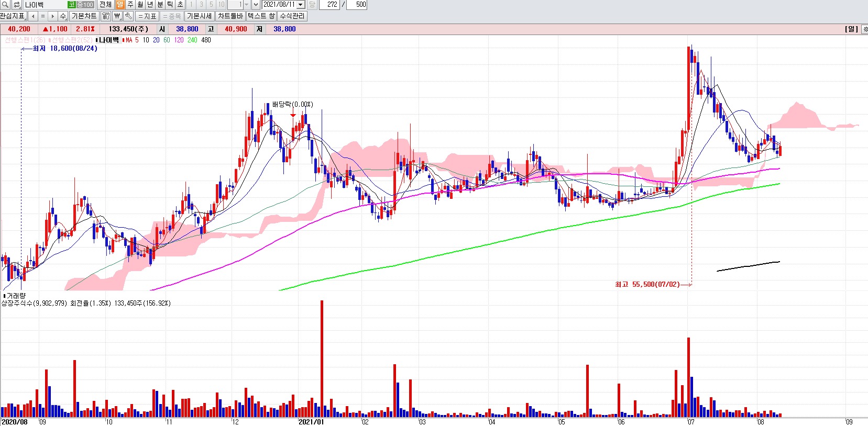
Task: Click the 272 bar count field
Action: coord(329,4)
